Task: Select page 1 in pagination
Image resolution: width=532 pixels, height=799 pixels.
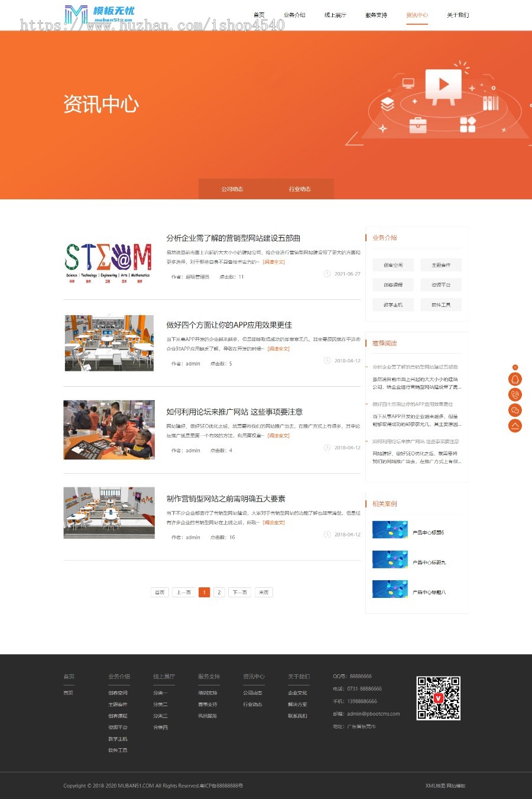Action: coord(204,592)
